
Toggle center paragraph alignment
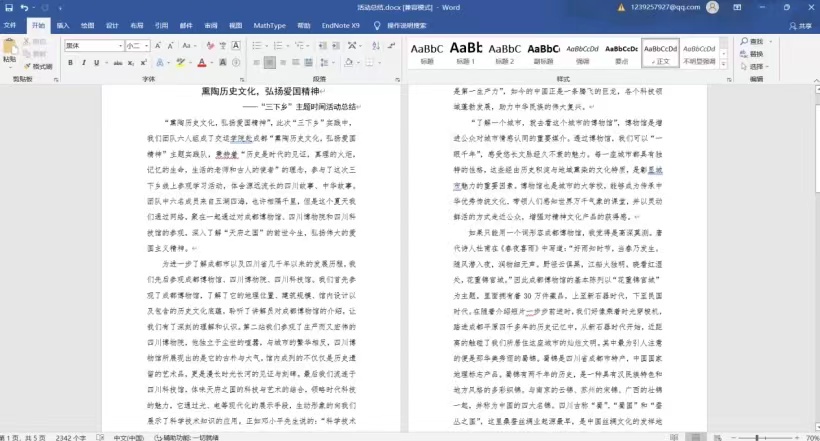point(270,63)
